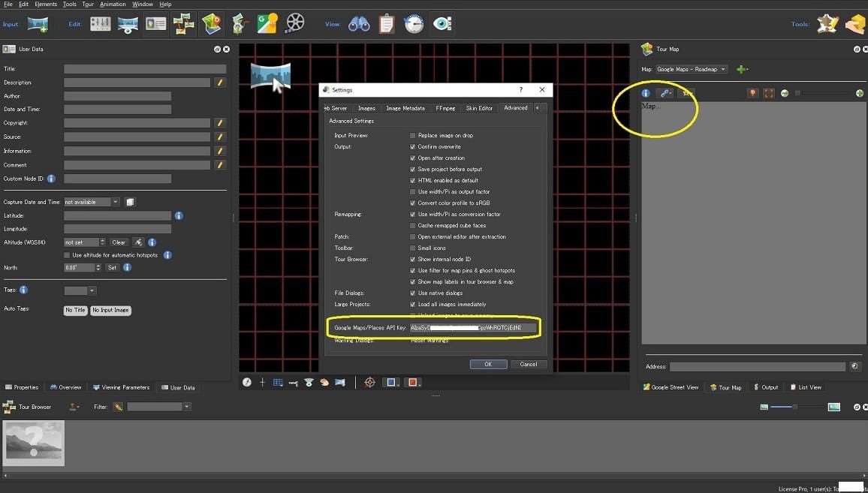Click OK in the Settings dialog
Viewport: 868px width, 493px height.
pos(488,364)
